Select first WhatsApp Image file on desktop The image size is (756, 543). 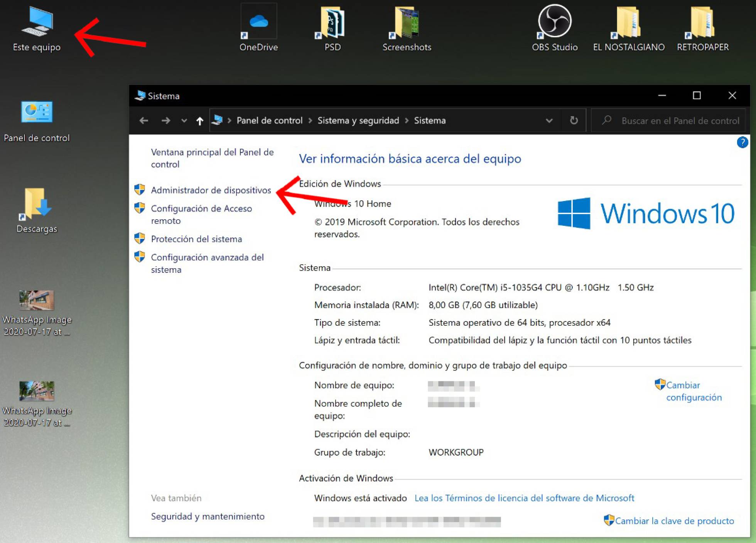click(37, 313)
